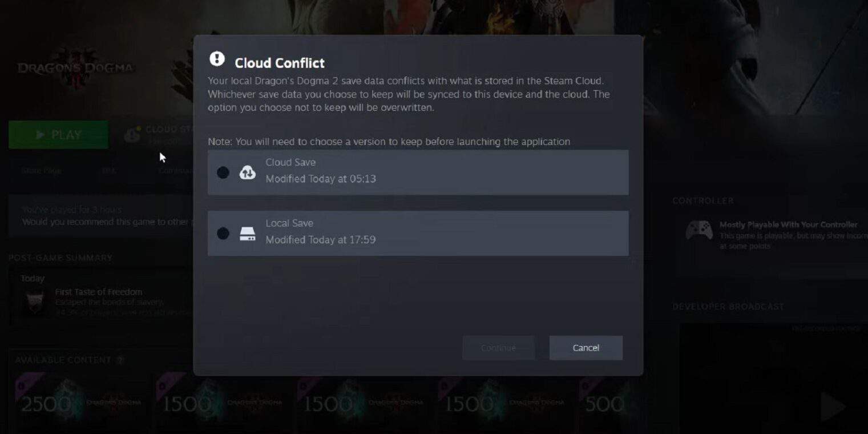Image resolution: width=868 pixels, height=434 pixels.
Task: Click 'Modified Today at 05:13' text
Action: [321, 179]
